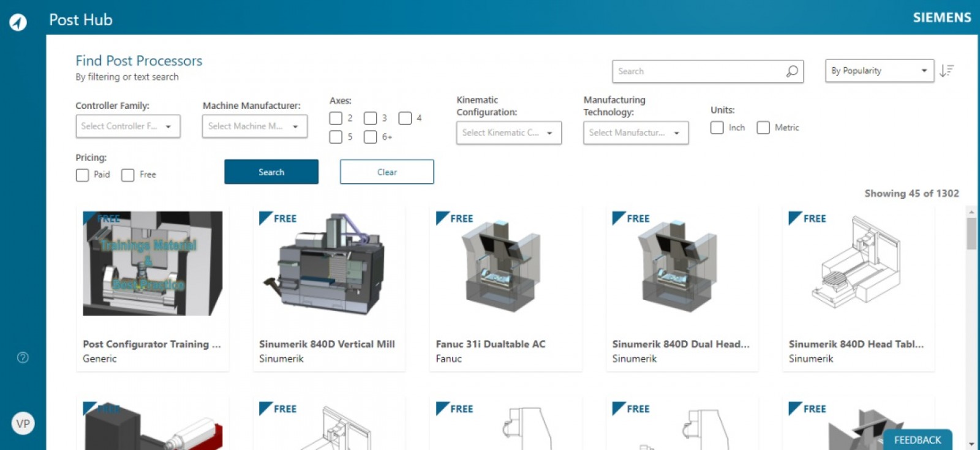Open Post Configurator Training thumbnail
Viewport: 980px width, 450px height.
pyautogui.click(x=153, y=264)
